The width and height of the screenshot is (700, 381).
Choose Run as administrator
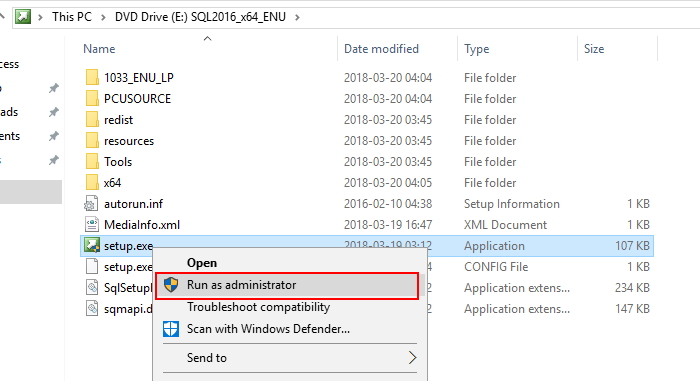[x=287, y=285]
